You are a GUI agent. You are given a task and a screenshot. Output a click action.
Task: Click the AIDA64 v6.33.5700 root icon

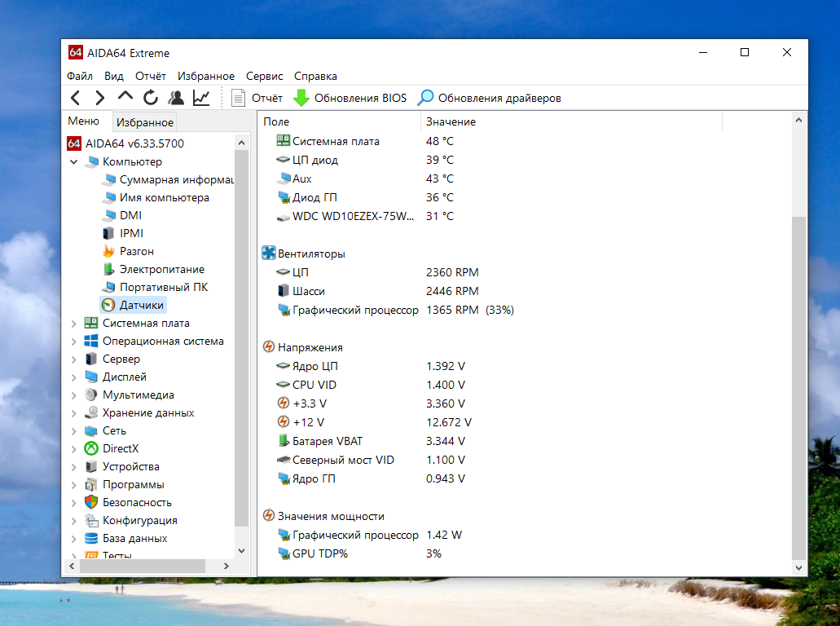74,143
